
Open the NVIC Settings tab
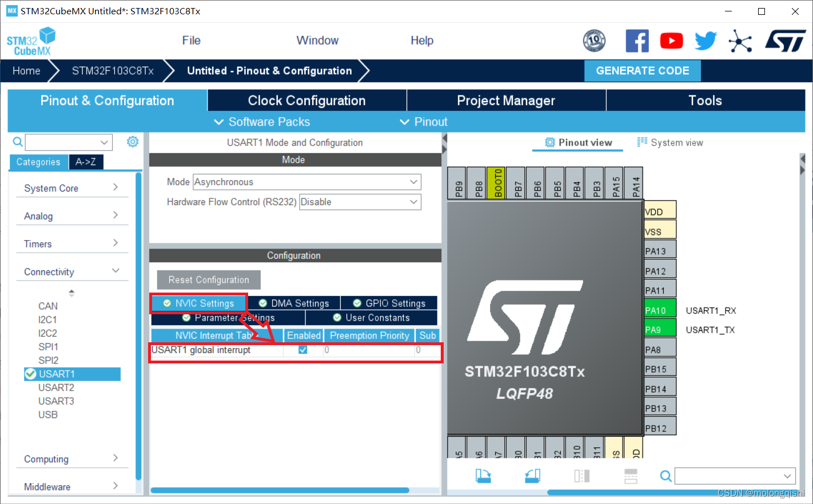coord(198,303)
